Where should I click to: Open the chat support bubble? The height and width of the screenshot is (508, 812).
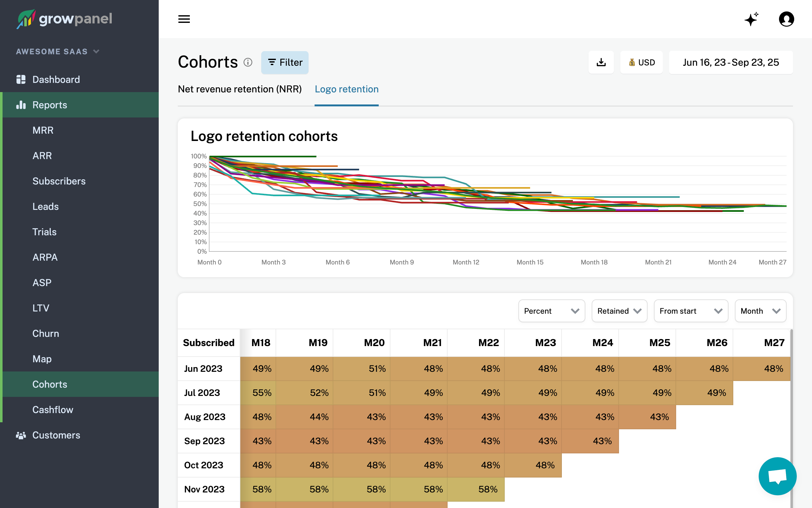(x=777, y=476)
